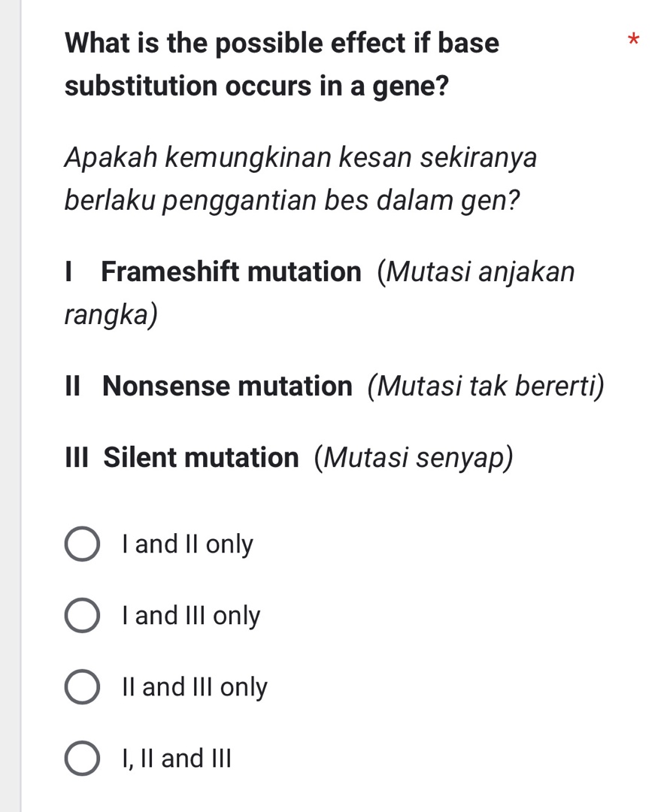664x812 pixels.
Task: Click the bold "Frameshift mutation" text
Action: tap(231, 271)
